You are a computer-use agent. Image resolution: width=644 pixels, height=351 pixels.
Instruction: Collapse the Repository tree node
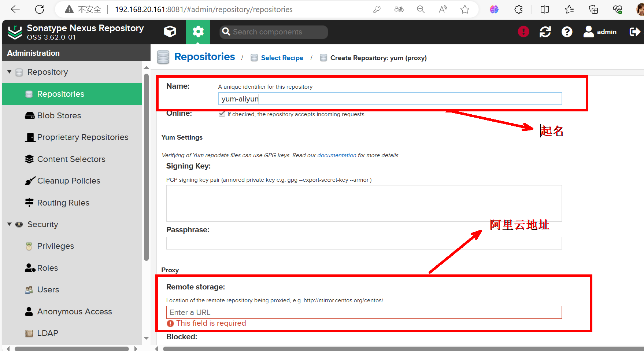pyautogui.click(x=10, y=72)
